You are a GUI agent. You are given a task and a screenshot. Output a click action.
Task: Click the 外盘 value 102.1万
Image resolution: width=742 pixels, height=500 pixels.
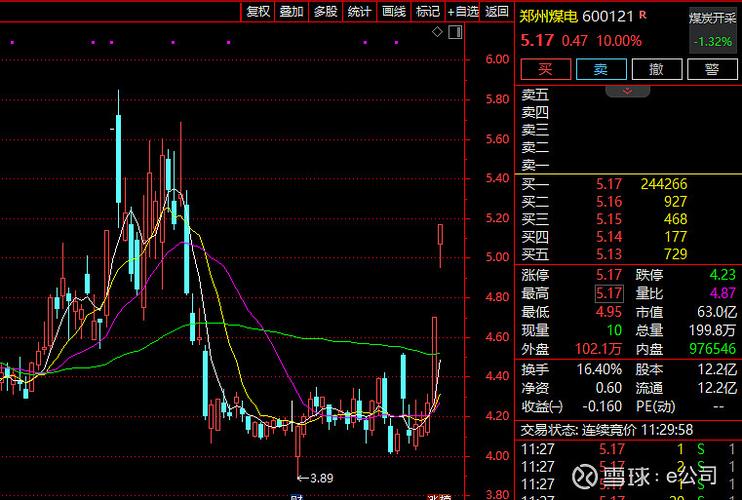click(598, 349)
